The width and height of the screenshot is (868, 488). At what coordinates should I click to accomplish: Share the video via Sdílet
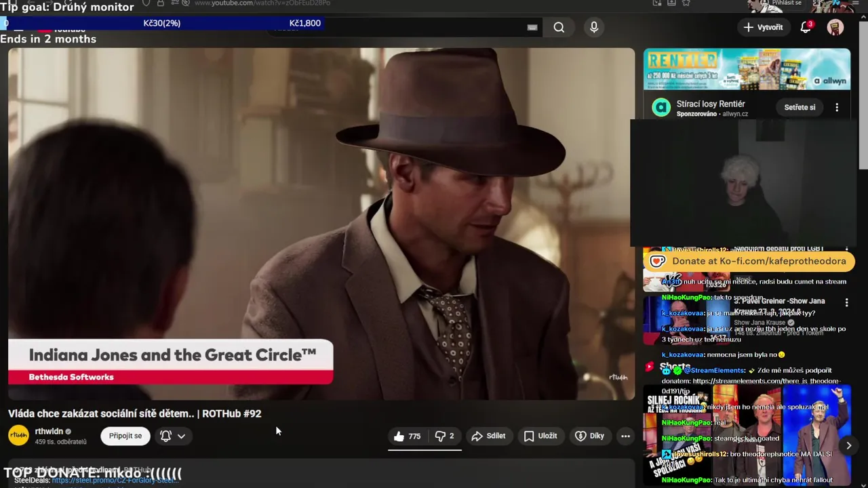point(488,436)
